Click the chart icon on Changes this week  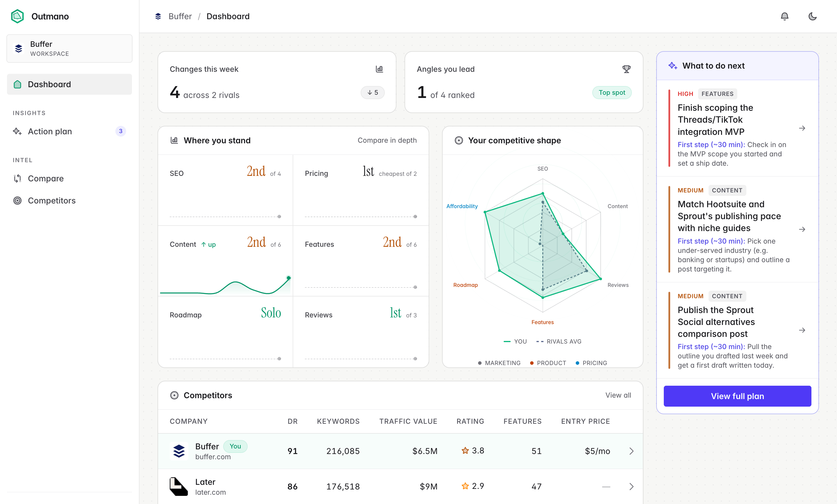379,69
